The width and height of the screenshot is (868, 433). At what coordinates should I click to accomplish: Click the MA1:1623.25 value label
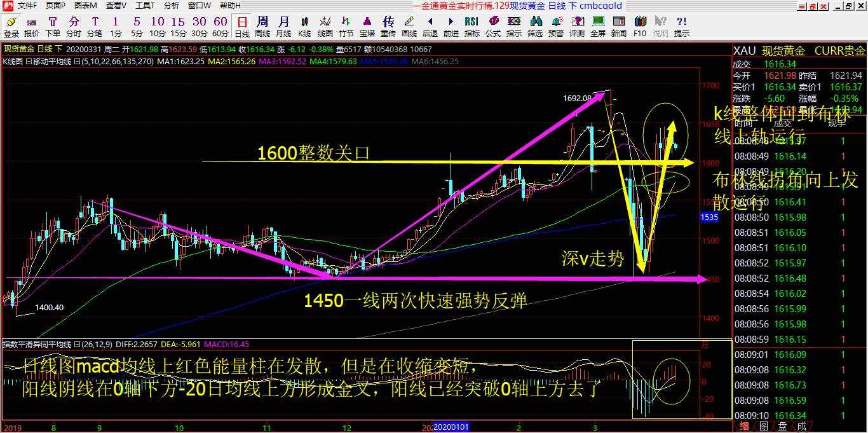180,62
